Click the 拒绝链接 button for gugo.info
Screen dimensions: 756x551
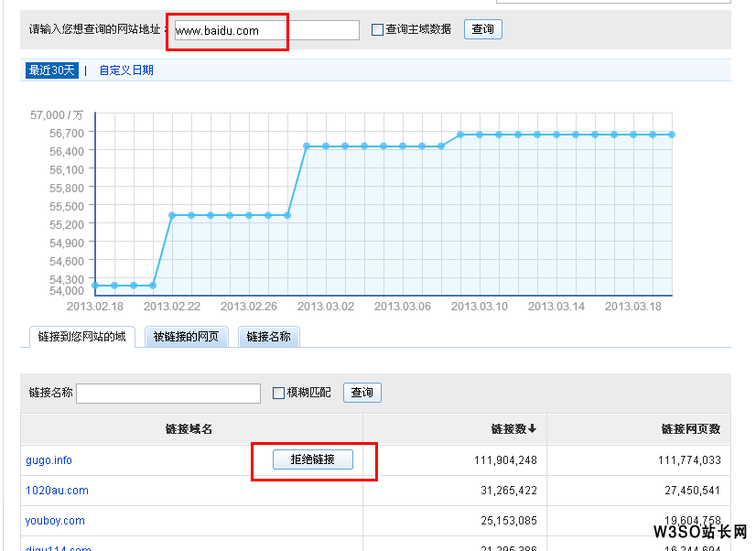[x=313, y=459]
